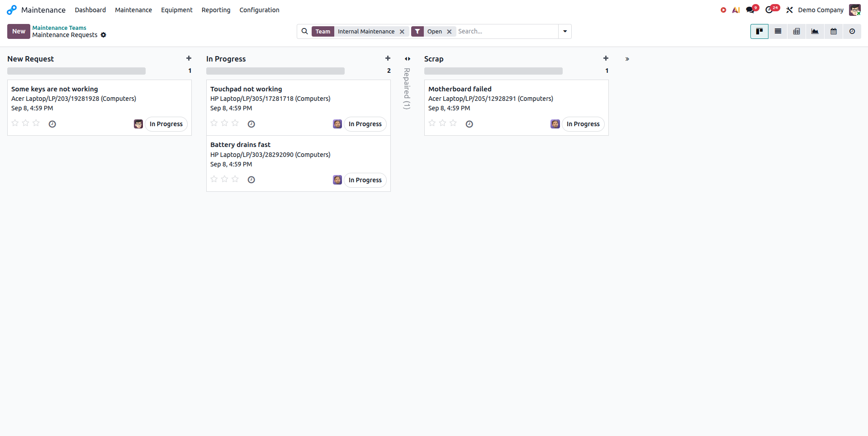Screen dimensions: 868x436
Task: Open the activities clock in the top bar
Action: 769,10
